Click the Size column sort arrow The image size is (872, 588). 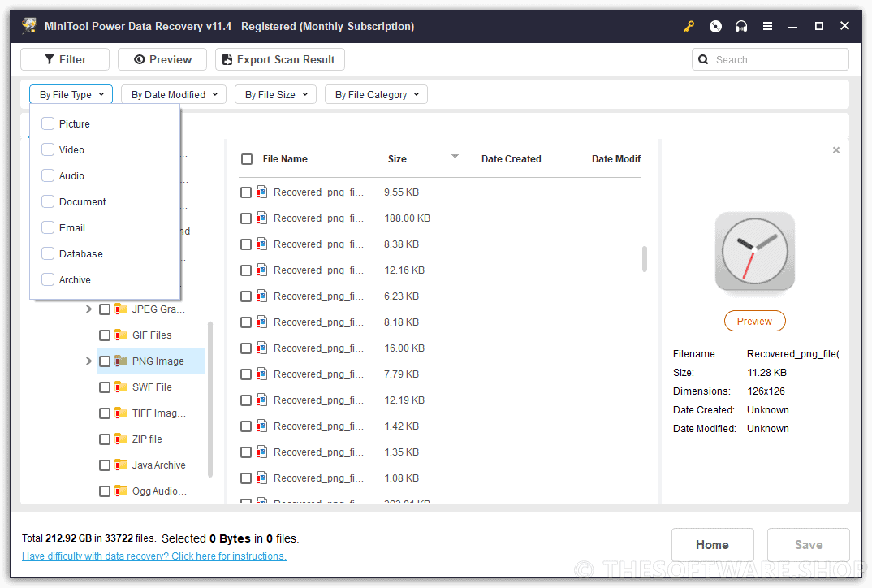(x=455, y=156)
